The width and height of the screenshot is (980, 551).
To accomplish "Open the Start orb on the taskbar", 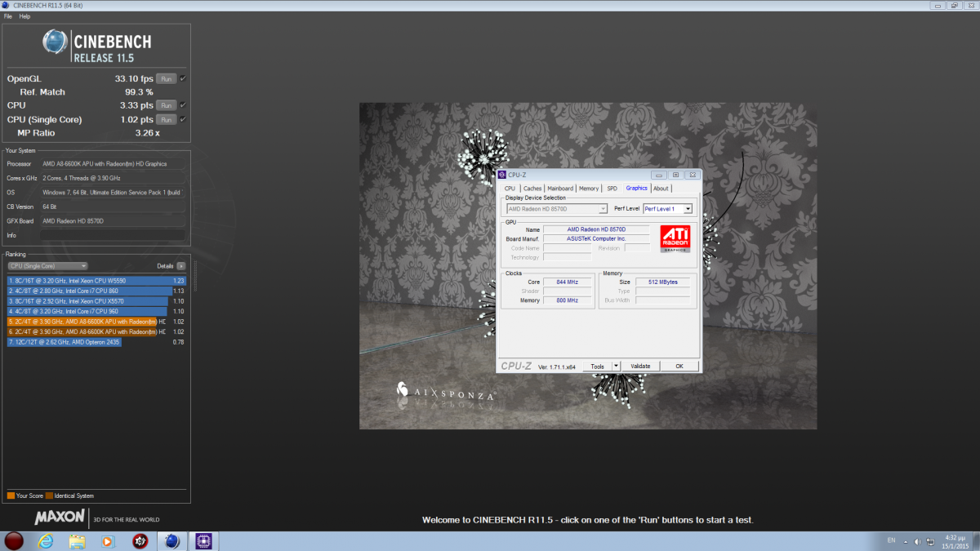I will pos(15,540).
